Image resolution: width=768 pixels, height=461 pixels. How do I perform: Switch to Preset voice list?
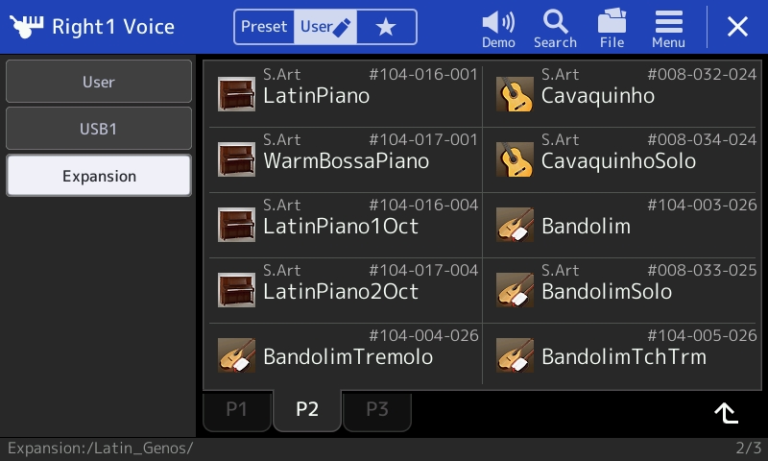tap(264, 27)
